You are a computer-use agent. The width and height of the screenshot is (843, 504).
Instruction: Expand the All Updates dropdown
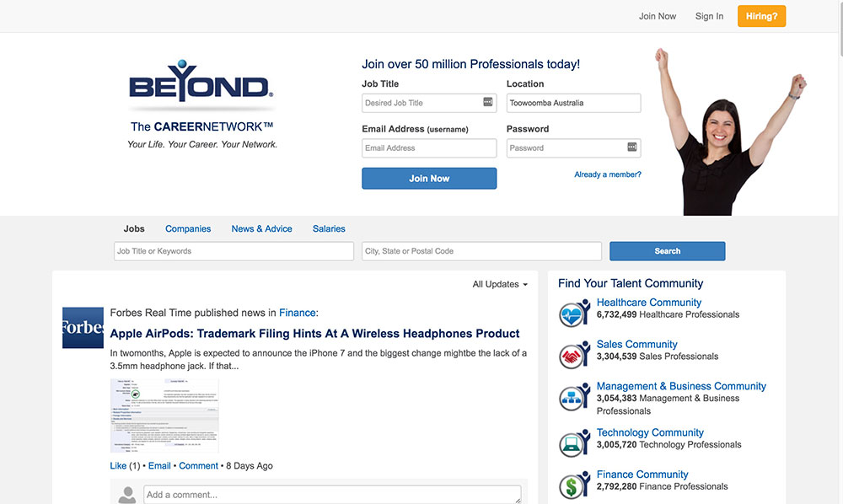tap(499, 284)
